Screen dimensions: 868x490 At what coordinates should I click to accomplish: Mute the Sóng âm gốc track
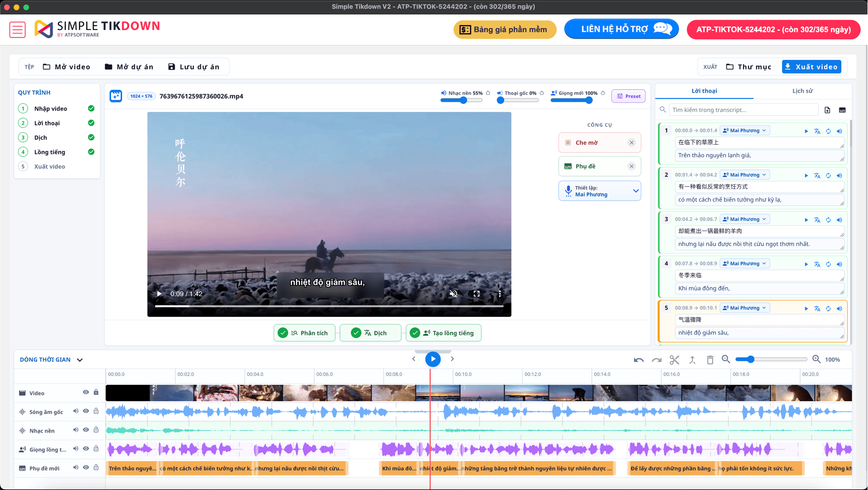(76, 411)
